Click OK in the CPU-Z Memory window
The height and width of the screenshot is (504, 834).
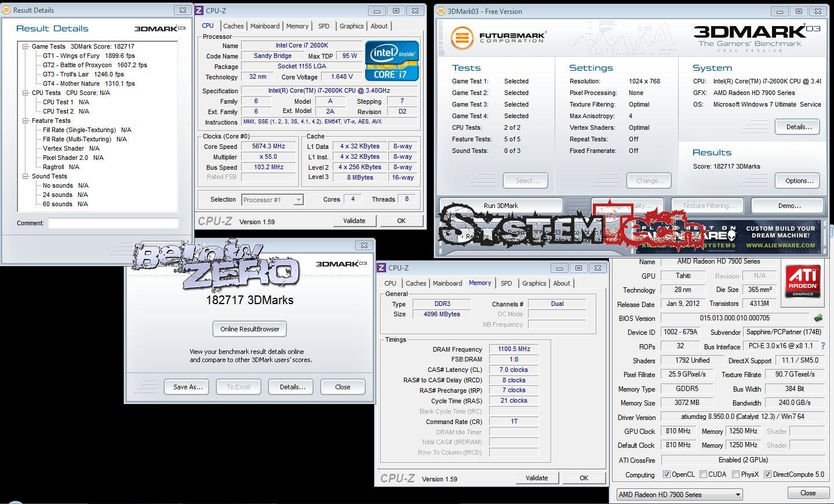click(x=584, y=478)
